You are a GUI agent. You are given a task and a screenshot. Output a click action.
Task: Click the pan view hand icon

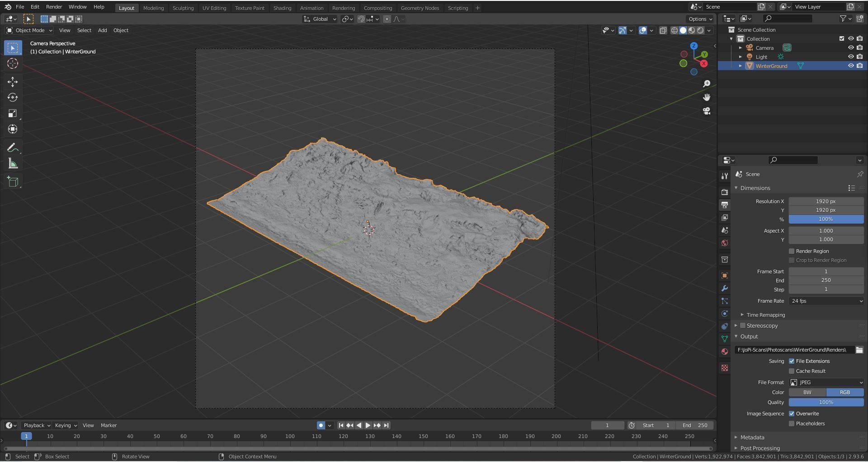point(707,97)
